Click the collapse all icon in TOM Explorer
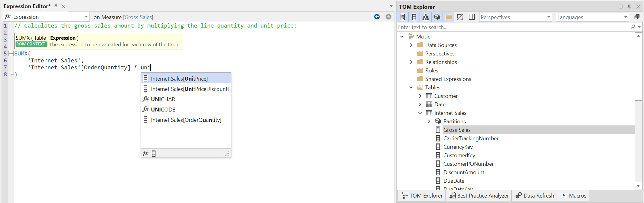 tap(637, 17)
